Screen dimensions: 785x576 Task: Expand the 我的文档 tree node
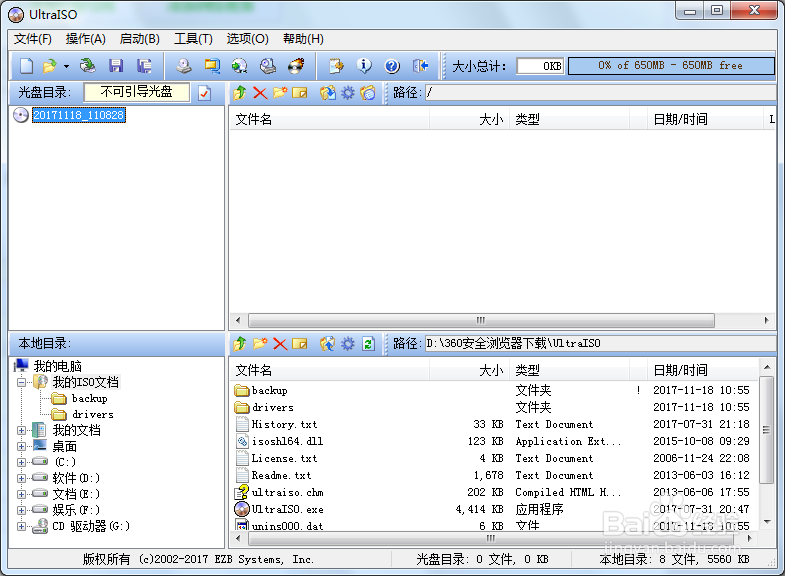tap(21, 430)
